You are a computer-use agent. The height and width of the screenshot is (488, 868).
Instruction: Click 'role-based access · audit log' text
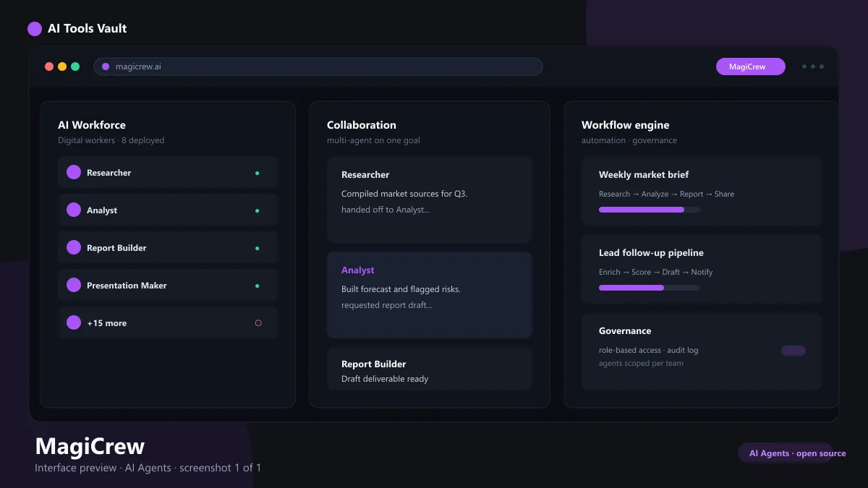(649, 350)
